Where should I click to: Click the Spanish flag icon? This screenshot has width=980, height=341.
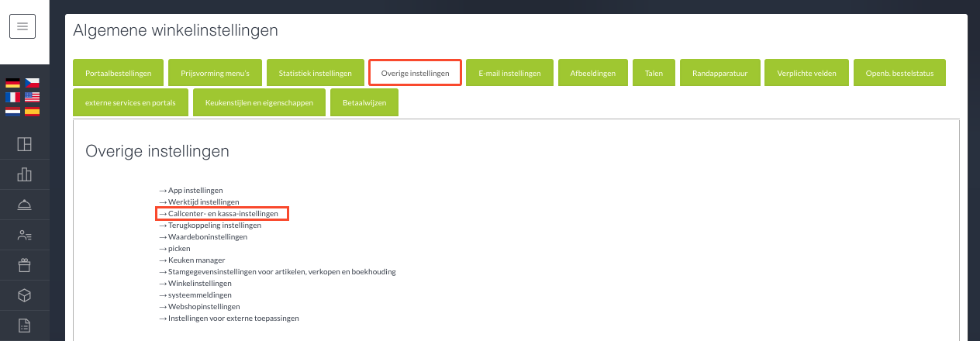click(x=32, y=111)
